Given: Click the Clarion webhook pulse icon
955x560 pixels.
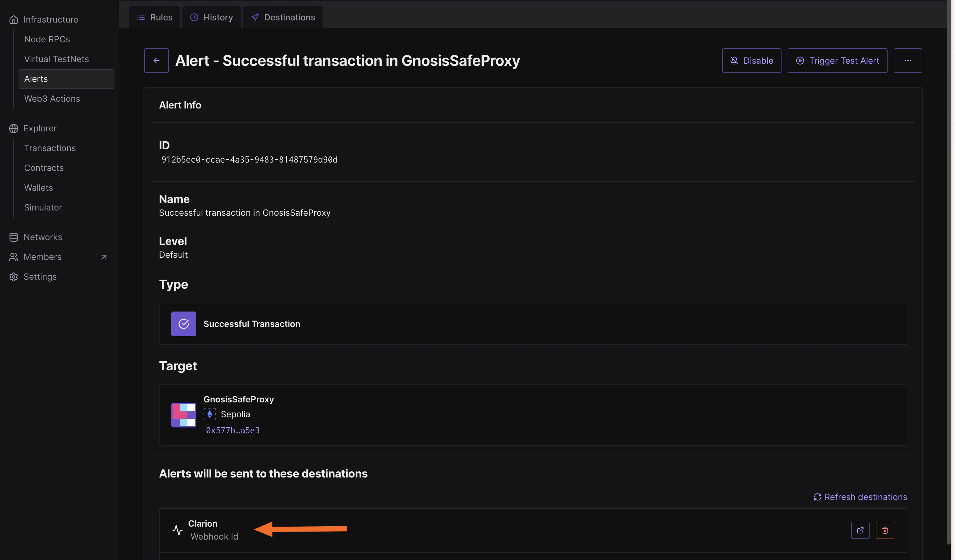Looking at the screenshot, I should pyautogui.click(x=177, y=530).
